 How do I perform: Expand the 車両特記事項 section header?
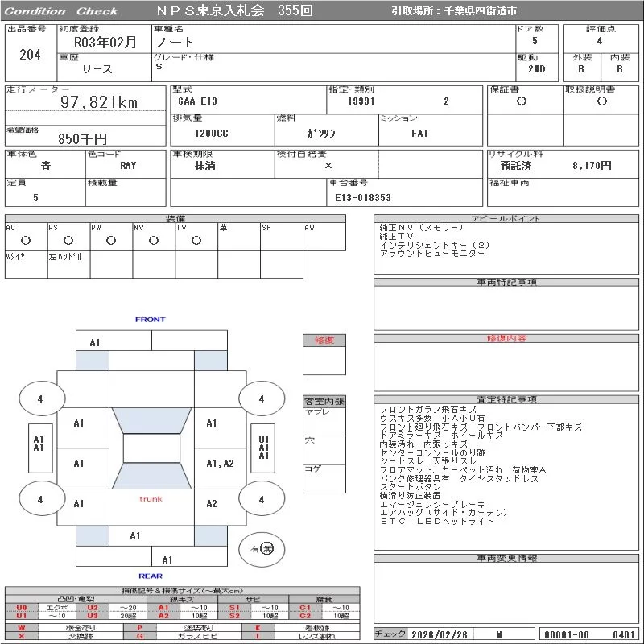(506, 283)
